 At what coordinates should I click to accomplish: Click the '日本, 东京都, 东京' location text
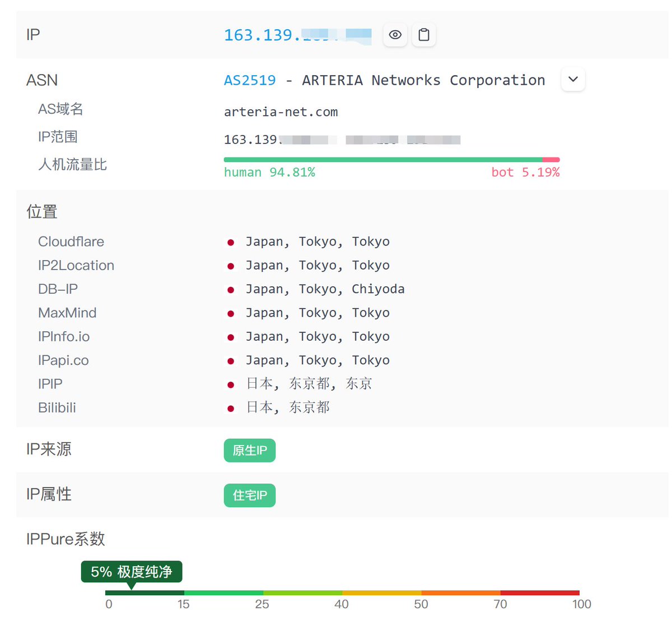(309, 384)
